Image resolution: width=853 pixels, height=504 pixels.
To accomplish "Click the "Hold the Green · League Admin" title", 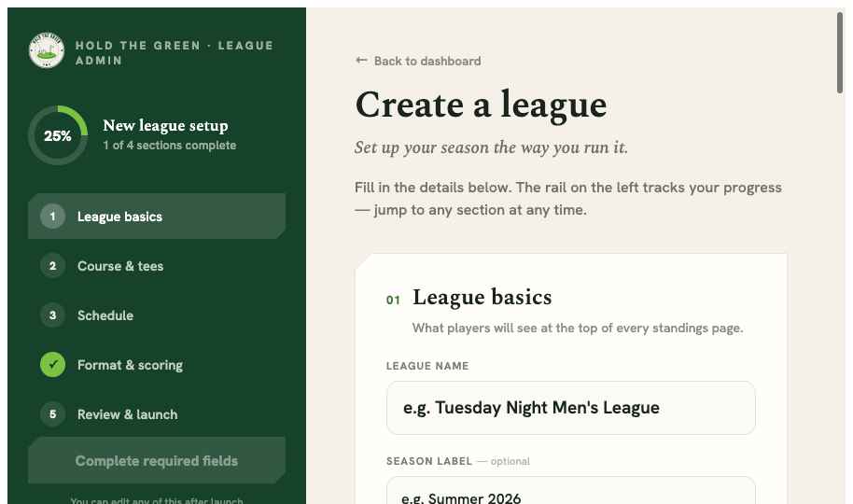I will pos(175,53).
